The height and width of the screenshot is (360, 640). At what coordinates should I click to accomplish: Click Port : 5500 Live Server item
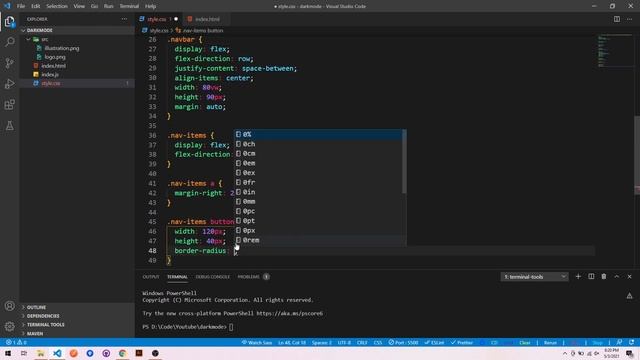pyautogui.click(x=403, y=342)
